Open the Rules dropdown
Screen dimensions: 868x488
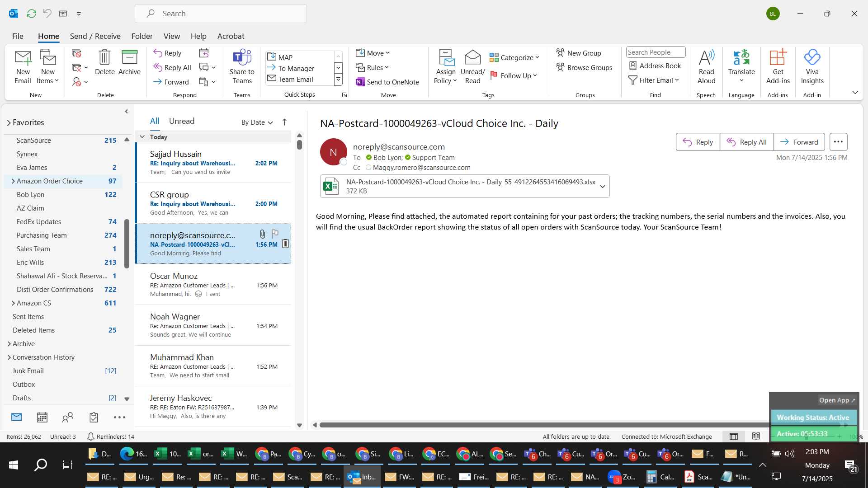[372, 67]
